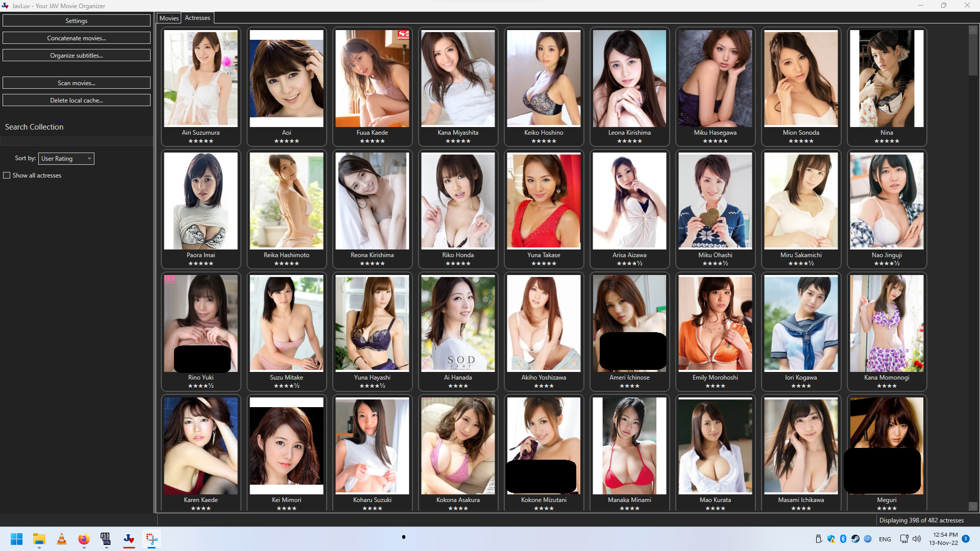Click Scan movies button

coord(77,83)
